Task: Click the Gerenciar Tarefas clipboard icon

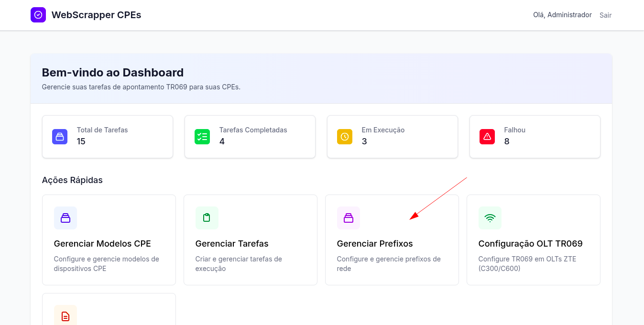Action: pyautogui.click(x=207, y=218)
